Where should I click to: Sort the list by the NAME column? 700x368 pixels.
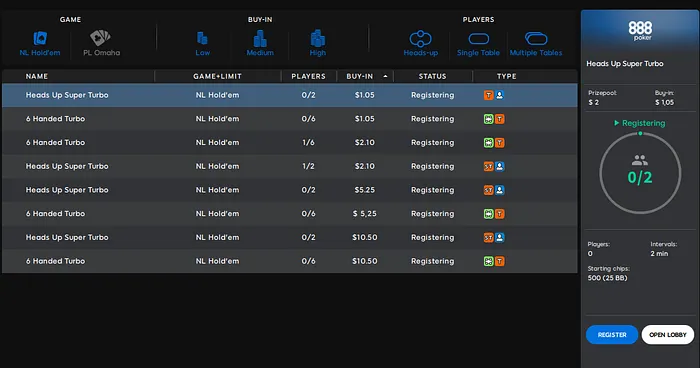37,76
